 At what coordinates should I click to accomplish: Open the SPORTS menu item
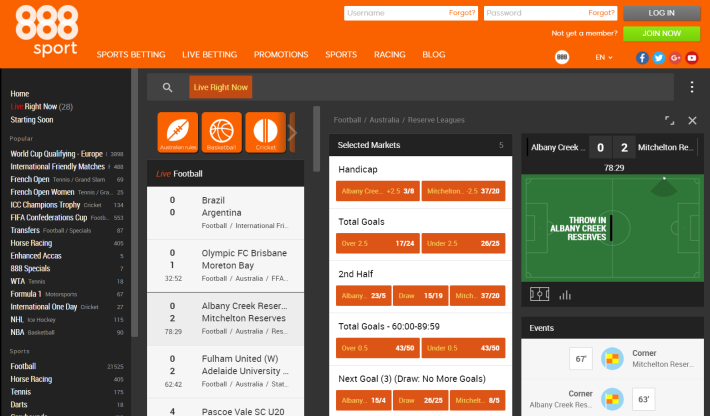(x=341, y=55)
